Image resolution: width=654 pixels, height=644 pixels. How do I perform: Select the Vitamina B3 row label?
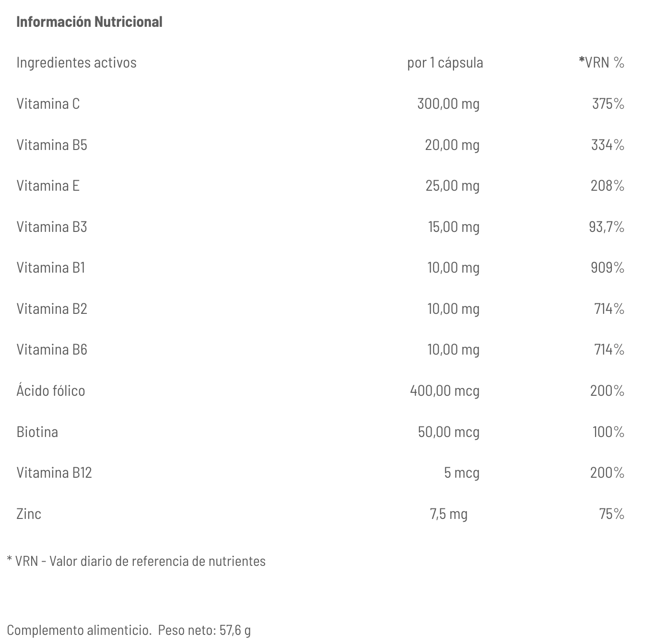(x=52, y=227)
